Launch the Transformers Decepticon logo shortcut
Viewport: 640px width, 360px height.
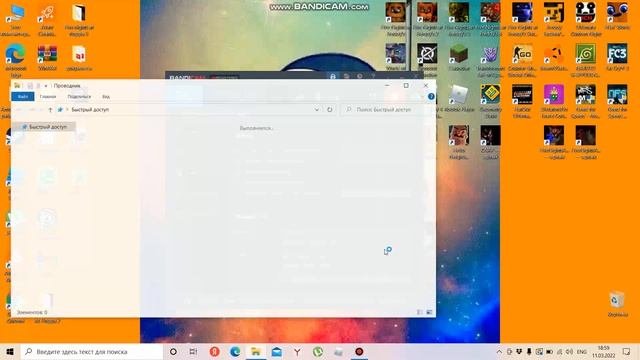coord(490,60)
